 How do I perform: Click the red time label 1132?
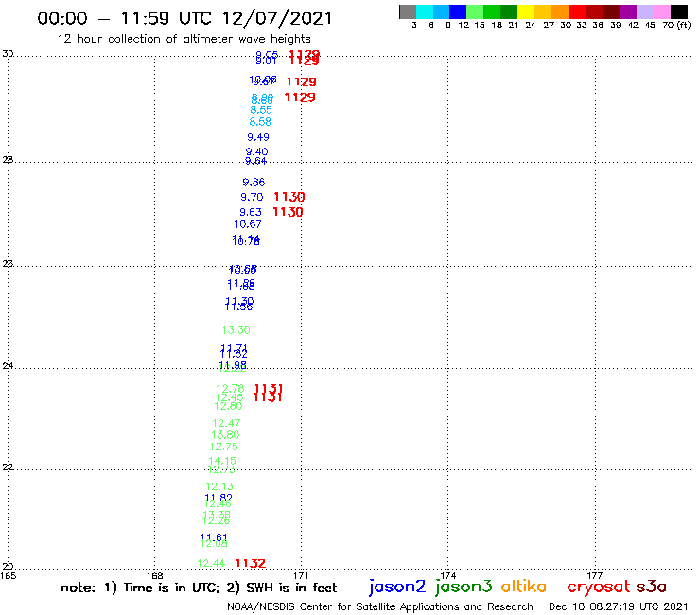click(251, 563)
